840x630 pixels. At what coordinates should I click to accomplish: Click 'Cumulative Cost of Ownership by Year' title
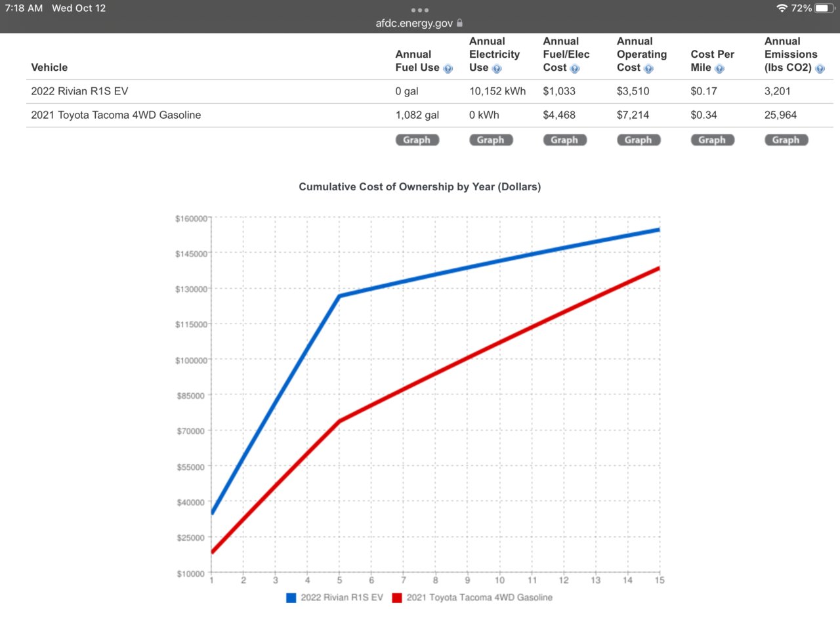pyautogui.click(x=420, y=187)
